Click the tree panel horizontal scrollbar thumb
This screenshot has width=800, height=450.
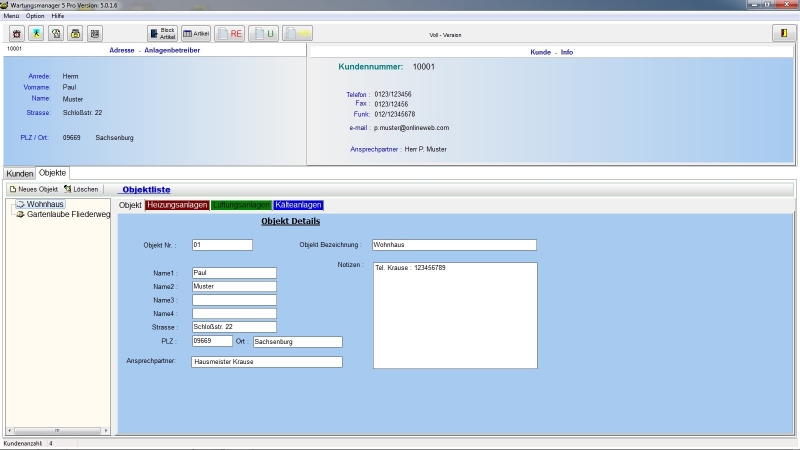pos(57,431)
